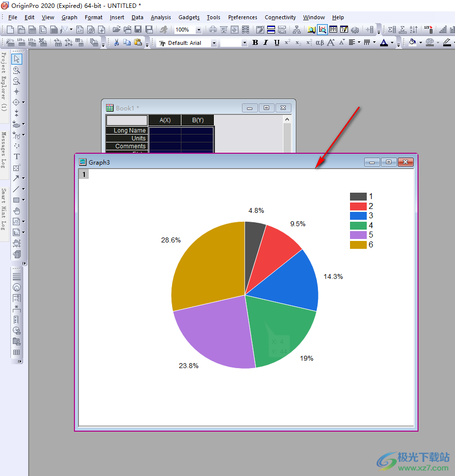Expand the arrow tool options arrow
The image size is (455, 476).
pyautogui.click(x=23, y=178)
